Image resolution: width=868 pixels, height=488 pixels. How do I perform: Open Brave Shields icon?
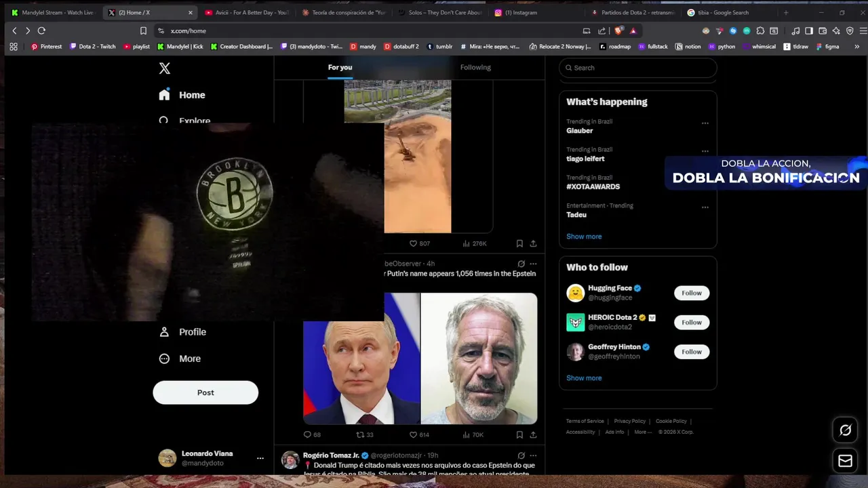tap(618, 30)
